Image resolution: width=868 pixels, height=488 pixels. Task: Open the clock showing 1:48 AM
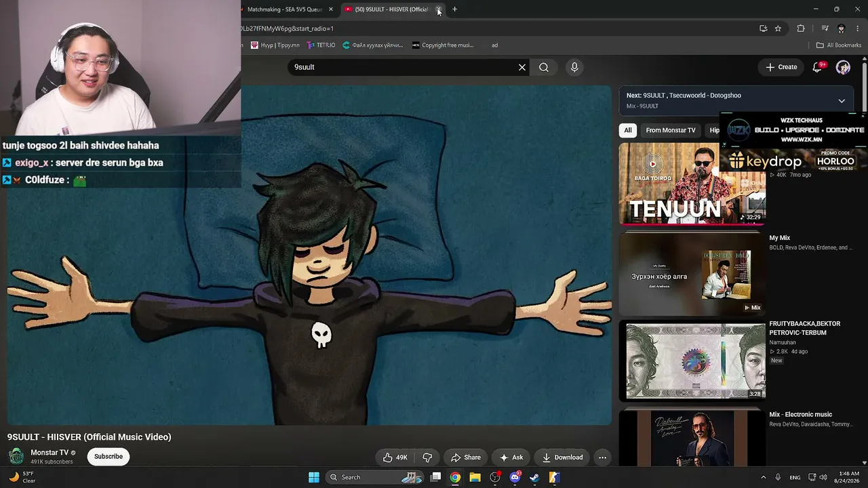[x=848, y=477]
